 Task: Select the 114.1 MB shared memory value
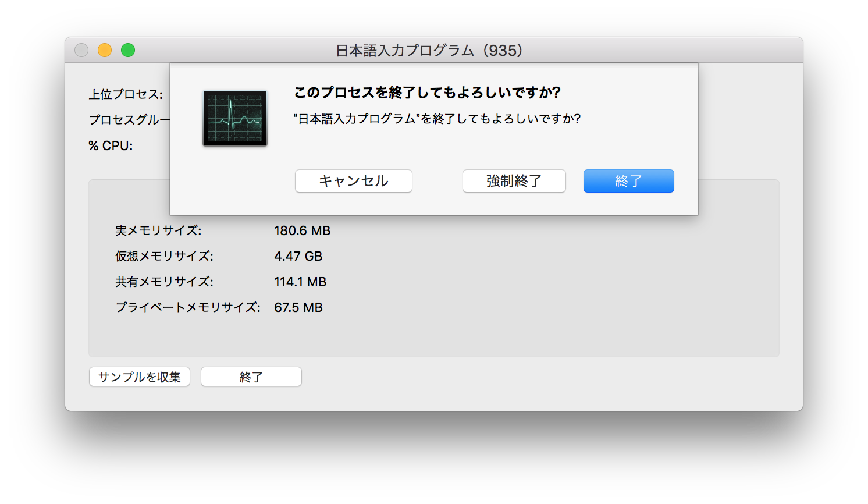[300, 282]
